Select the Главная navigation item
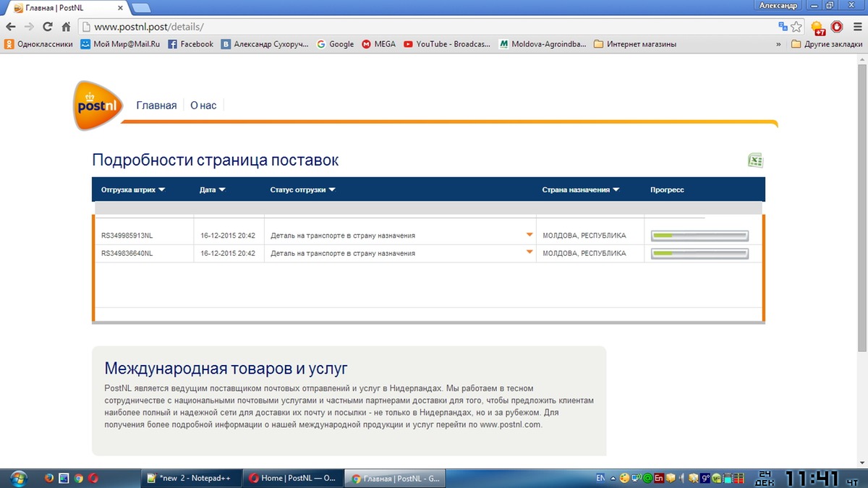868x488 pixels. 156,105
